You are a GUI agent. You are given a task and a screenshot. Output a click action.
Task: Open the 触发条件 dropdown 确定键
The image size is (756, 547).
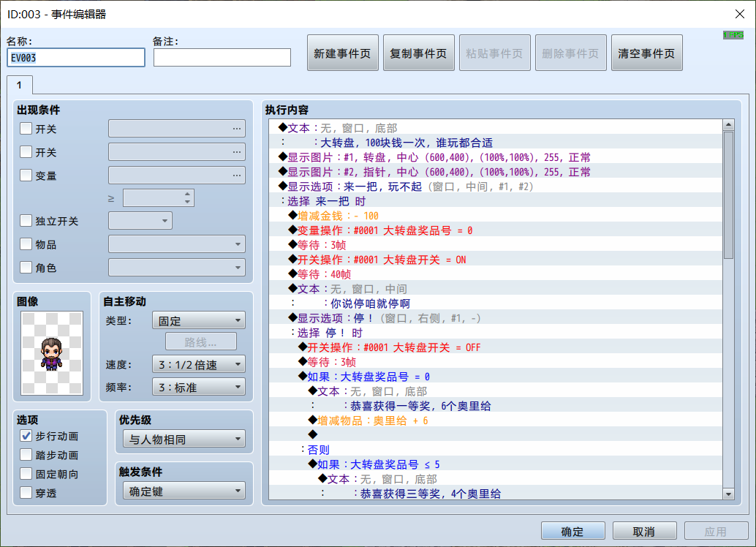click(x=184, y=491)
